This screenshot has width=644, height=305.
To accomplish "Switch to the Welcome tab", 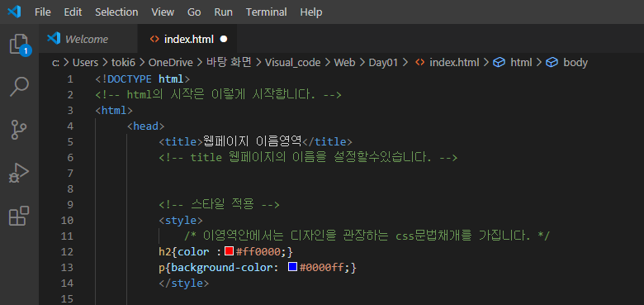I will [88, 39].
